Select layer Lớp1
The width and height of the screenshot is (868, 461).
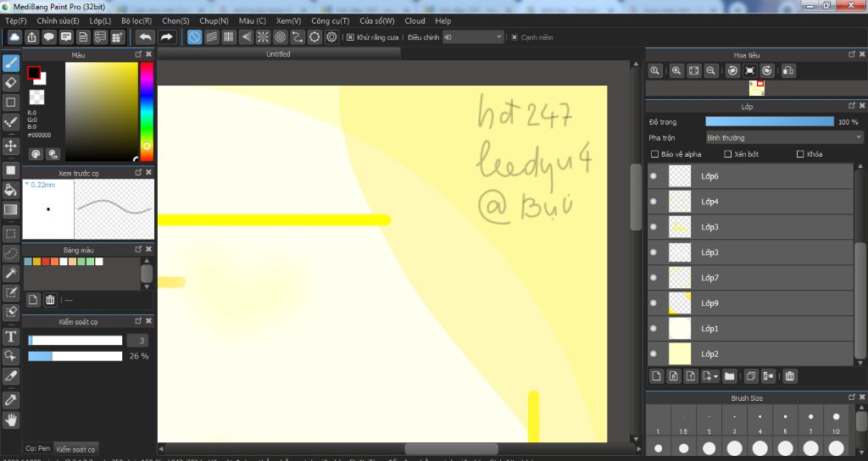(x=750, y=328)
